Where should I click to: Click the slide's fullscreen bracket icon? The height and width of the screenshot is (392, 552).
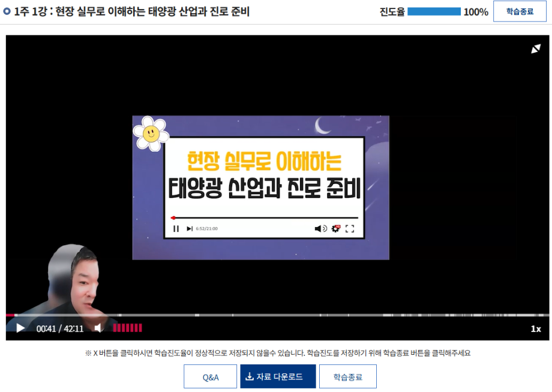pyautogui.click(x=350, y=229)
